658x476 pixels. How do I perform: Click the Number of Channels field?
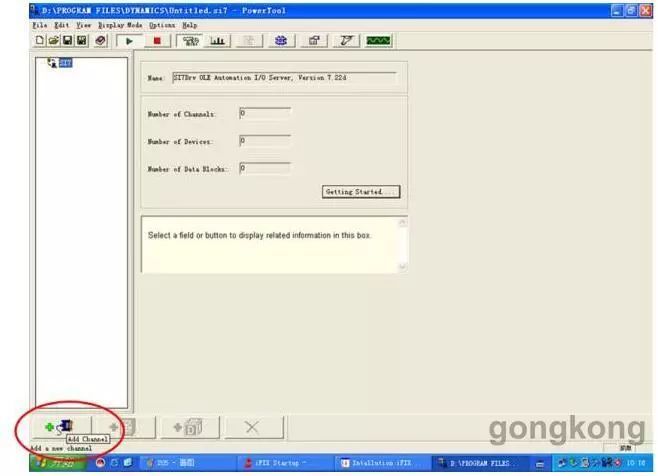(265, 114)
